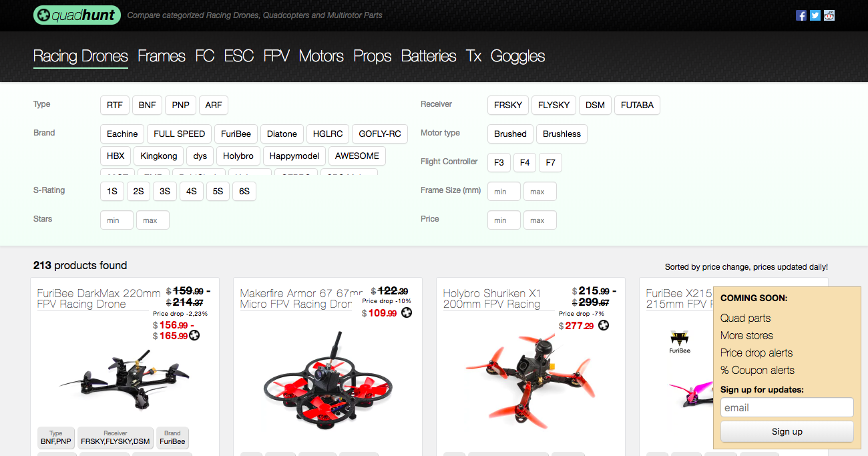Open the FPV category
The image size is (868, 456).
tap(276, 56)
